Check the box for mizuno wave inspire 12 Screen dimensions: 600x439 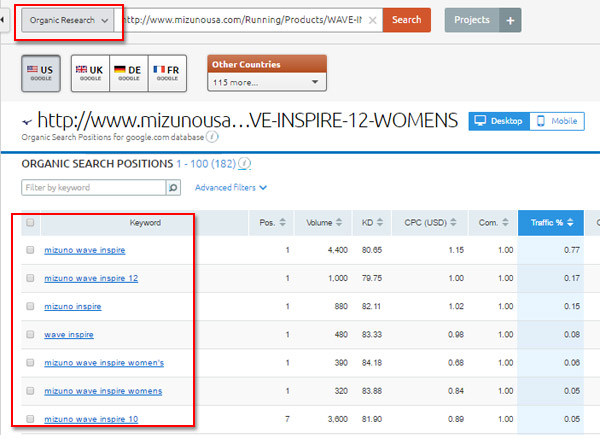30,278
